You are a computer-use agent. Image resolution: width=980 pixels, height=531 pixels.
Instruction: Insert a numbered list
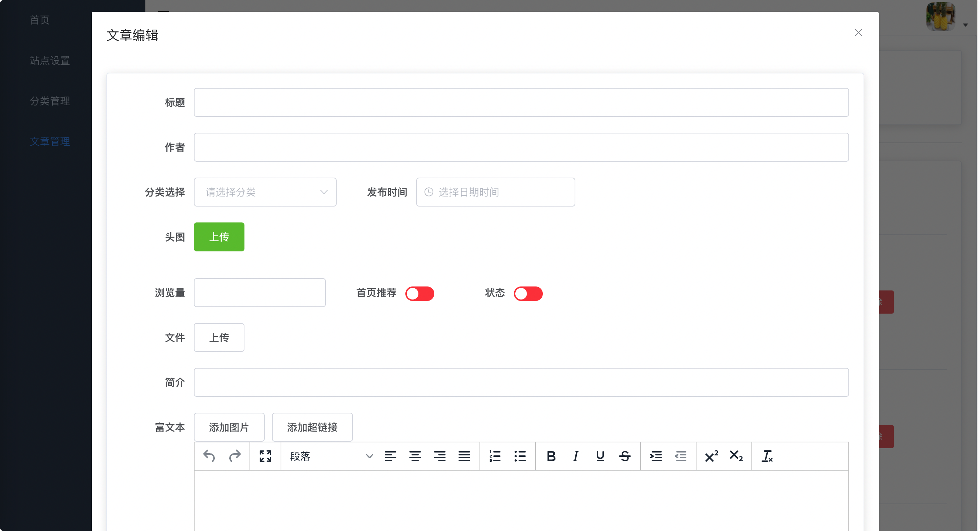click(495, 456)
